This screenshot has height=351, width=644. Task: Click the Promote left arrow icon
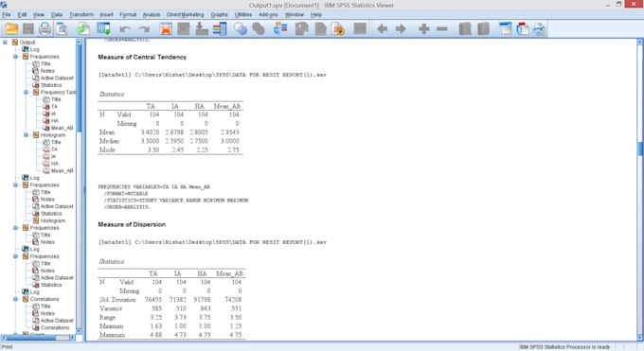[x=382, y=28]
